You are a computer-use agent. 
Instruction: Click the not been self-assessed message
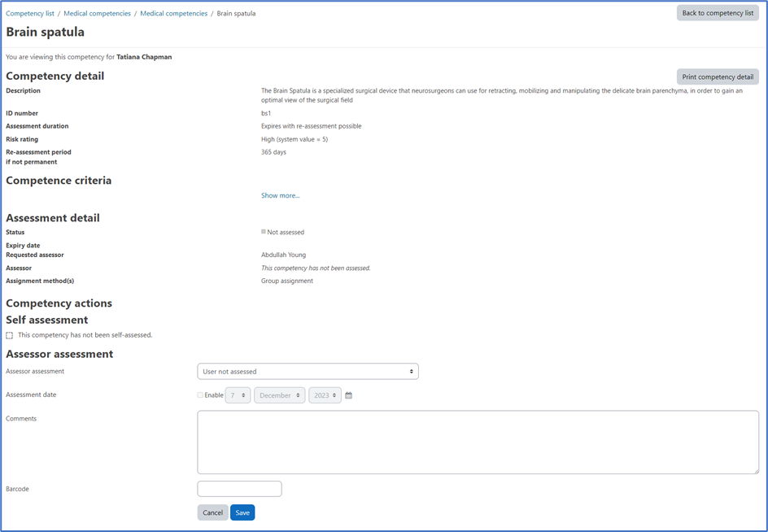pyautogui.click(x=85, y=335)
